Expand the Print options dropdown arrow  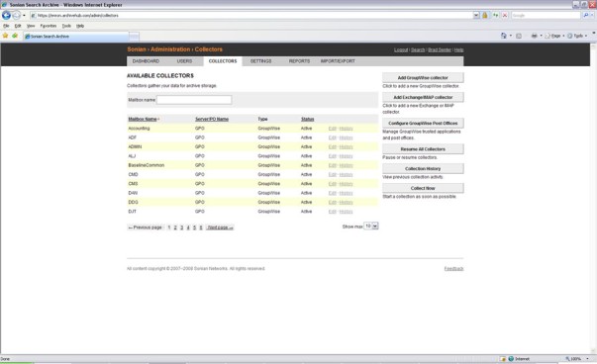pyautogui.click(x=541, y=36)
